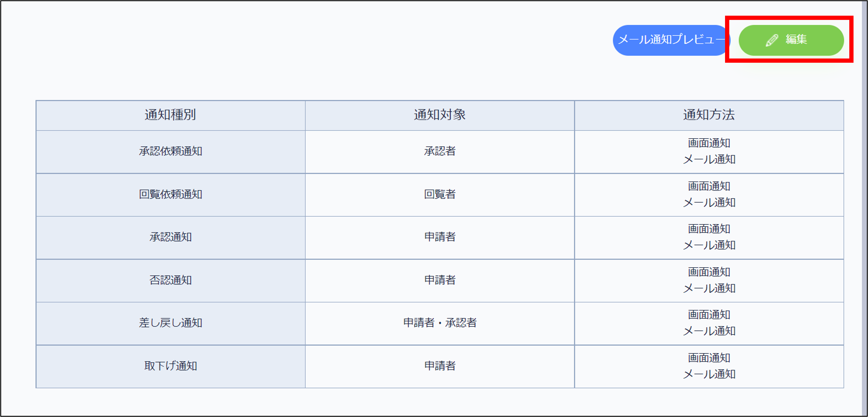Click 申請者 in the 否認通知 row
This screenshot has width=868, height=417.
click(439, 280)
